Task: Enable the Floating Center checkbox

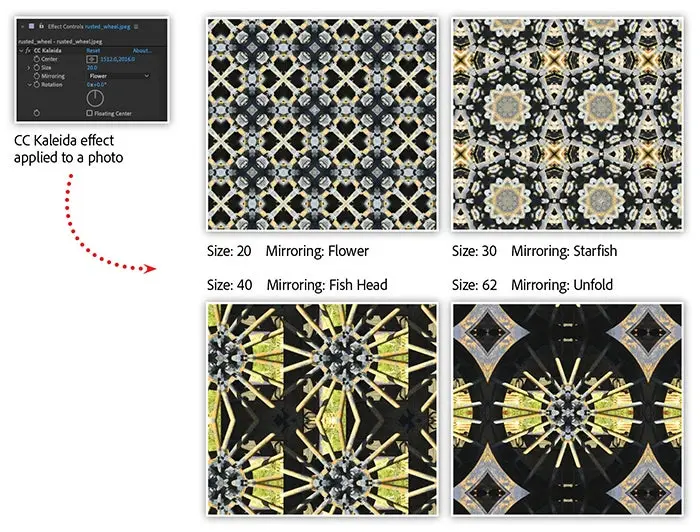Action: coord(89,113)
